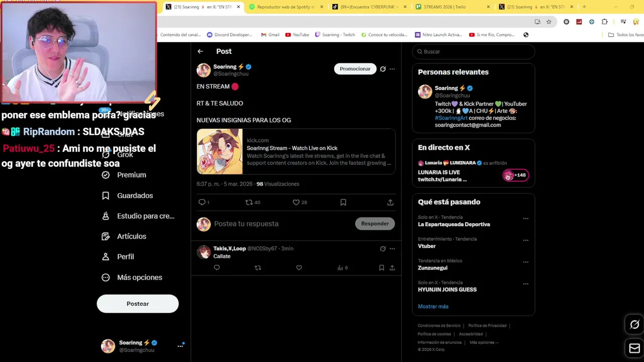This screenshot has height=362, width=644.
Task: Share the 'Callate' reply
Action: [x=392, y=268]
